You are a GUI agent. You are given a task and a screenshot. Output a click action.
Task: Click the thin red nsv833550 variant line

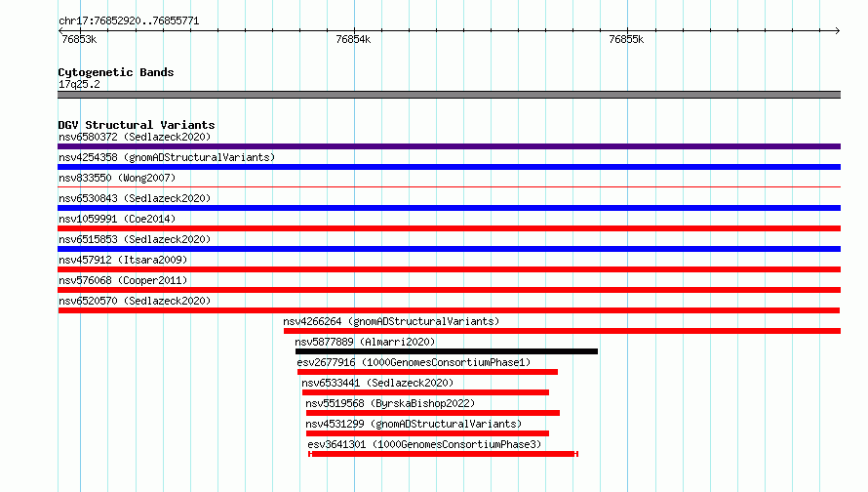click(449, 187)
